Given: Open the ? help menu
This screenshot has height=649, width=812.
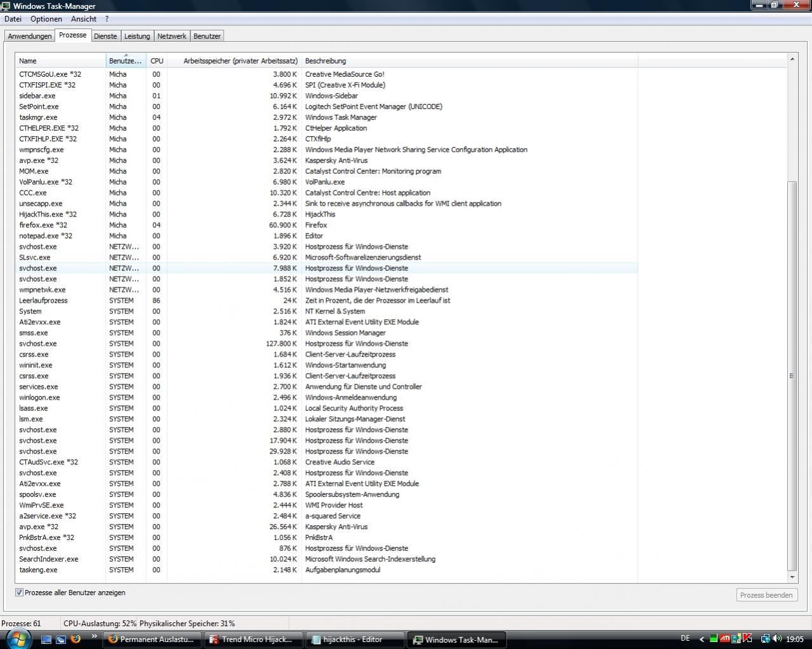Looking at the screenshot, I should [107, 19].
